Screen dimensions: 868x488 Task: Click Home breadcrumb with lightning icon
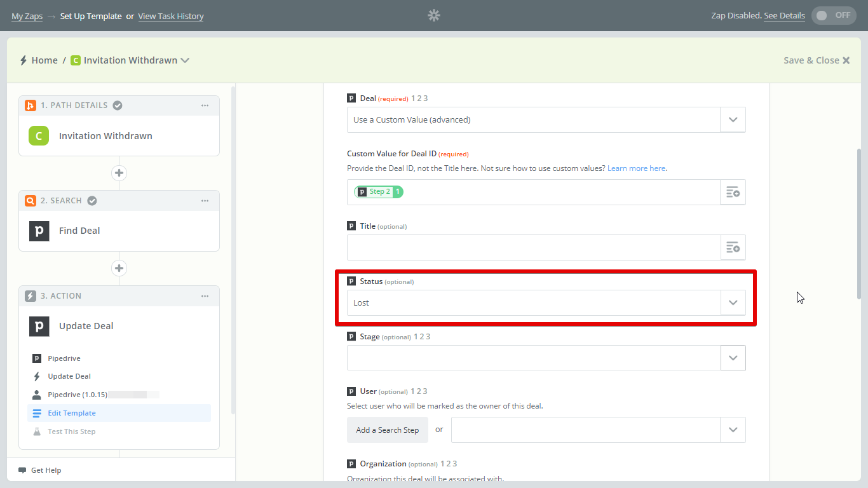click(38, 60)
